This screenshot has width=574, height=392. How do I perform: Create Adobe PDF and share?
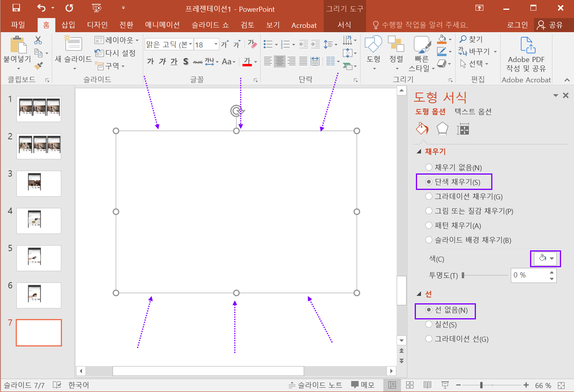[526, 54]
